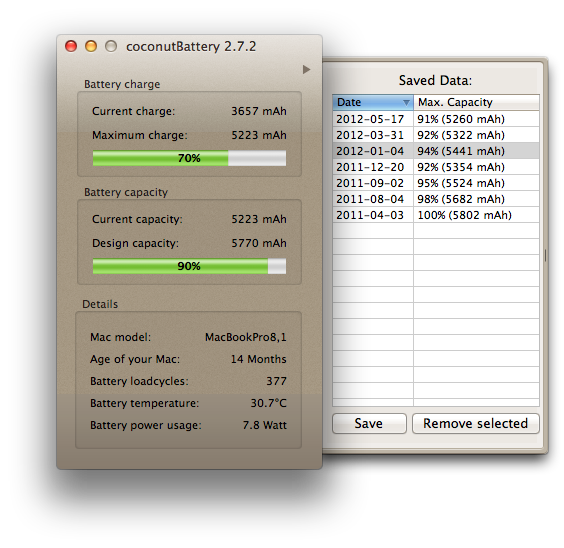This screenshot has width=564, height=548.
Task: Click the Save button
Action: (369, 424)
